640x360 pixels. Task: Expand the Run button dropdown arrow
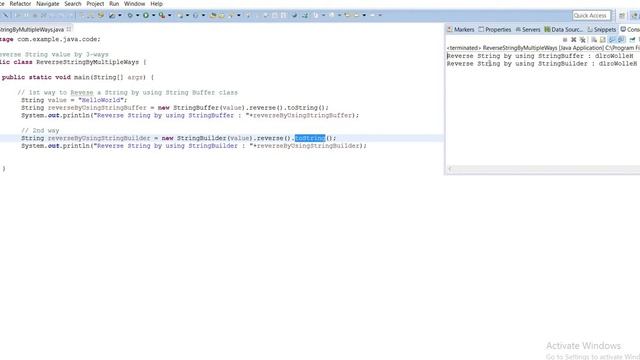tap(153, 15)
